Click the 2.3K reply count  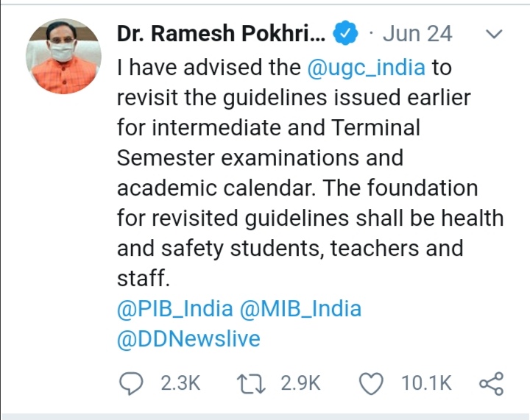point(180,383)
